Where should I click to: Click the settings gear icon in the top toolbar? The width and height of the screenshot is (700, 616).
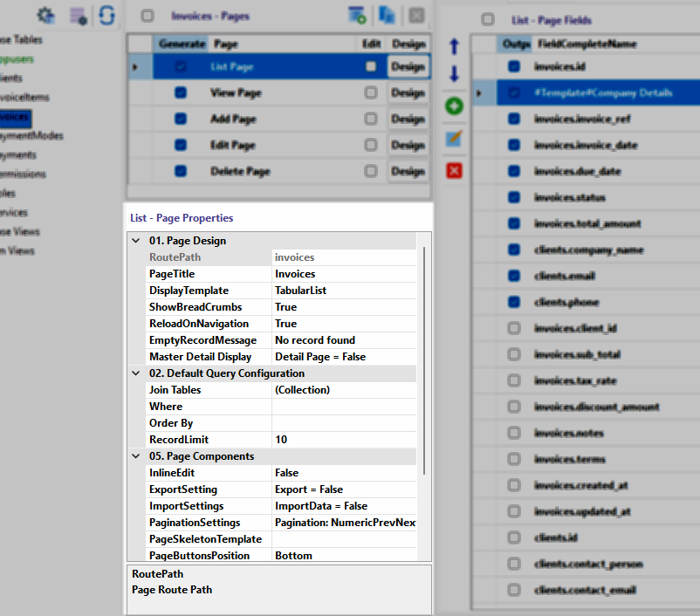[46, 15]
